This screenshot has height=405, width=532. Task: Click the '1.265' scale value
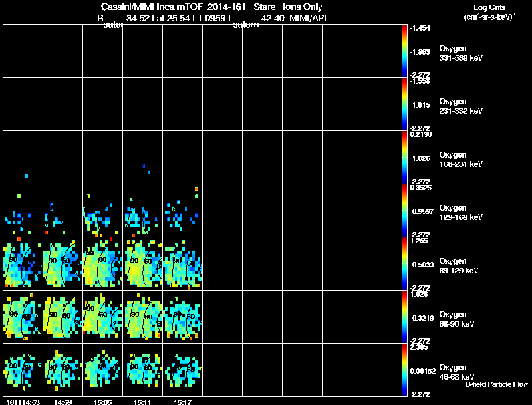point(419,241)
